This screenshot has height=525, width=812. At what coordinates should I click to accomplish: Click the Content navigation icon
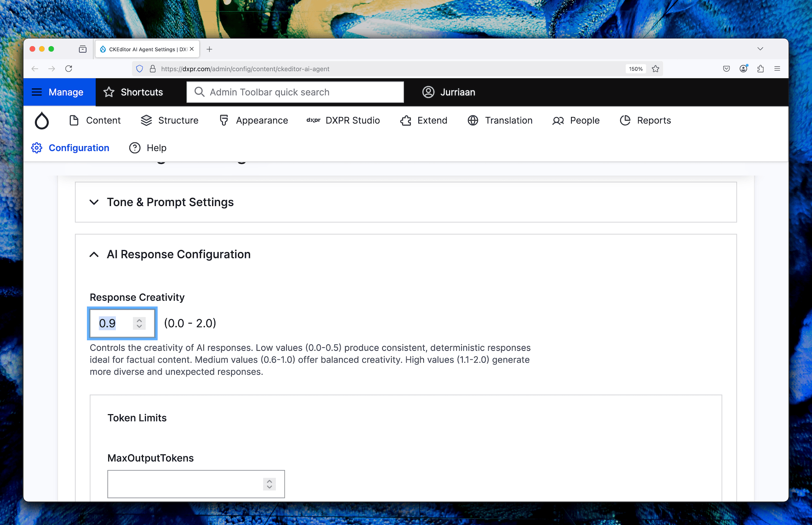[74, 120]
